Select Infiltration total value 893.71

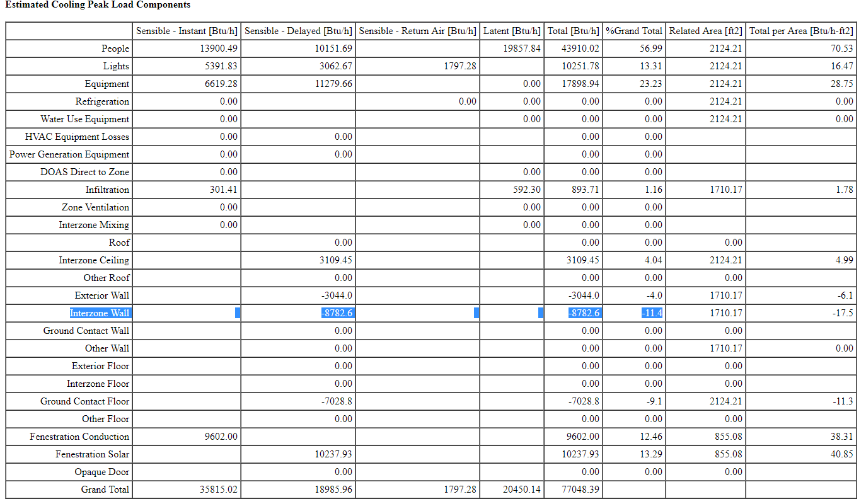click(586, 190)
